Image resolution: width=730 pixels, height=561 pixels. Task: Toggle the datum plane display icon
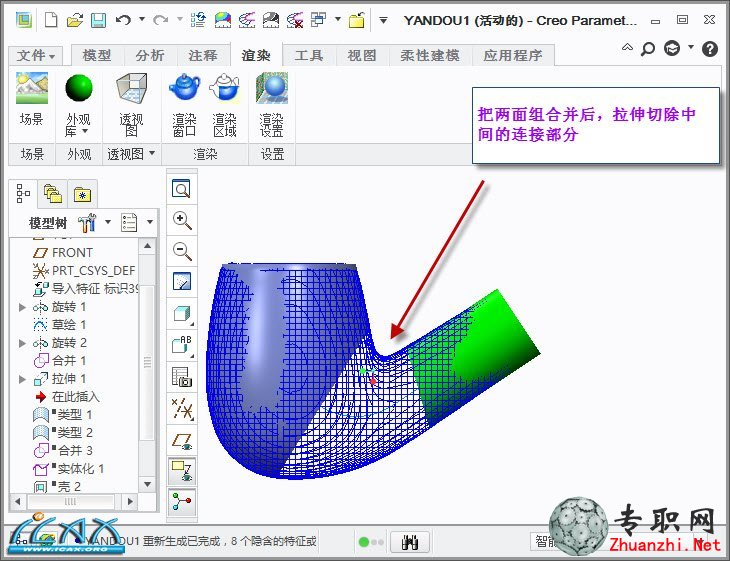[182, 440]
